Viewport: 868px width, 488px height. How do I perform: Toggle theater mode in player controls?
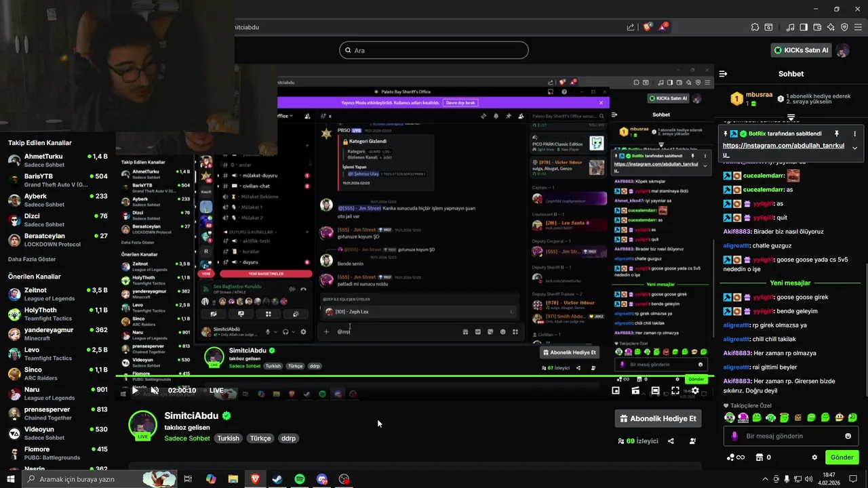(x=655, y=390)
